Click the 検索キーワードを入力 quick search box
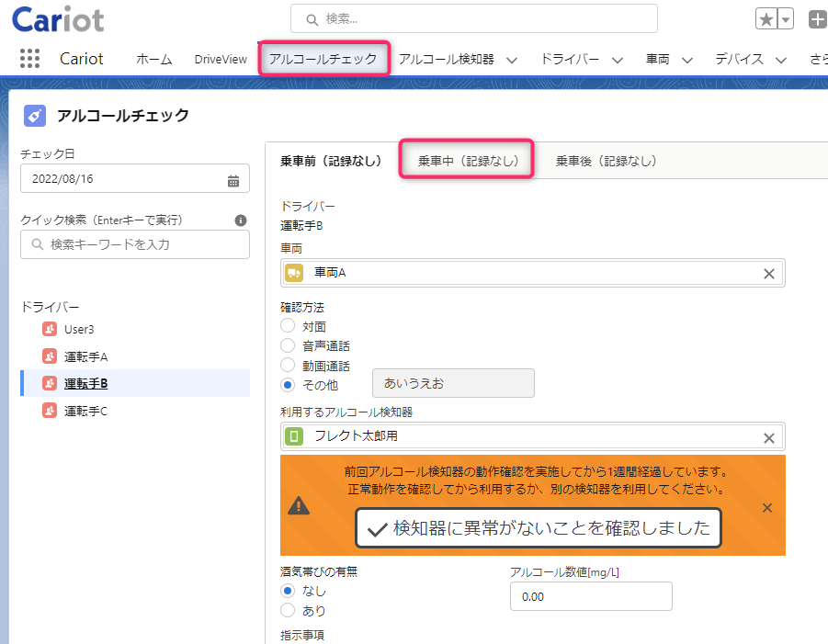Viewport: 828px width, 644px height. point(135,244)
